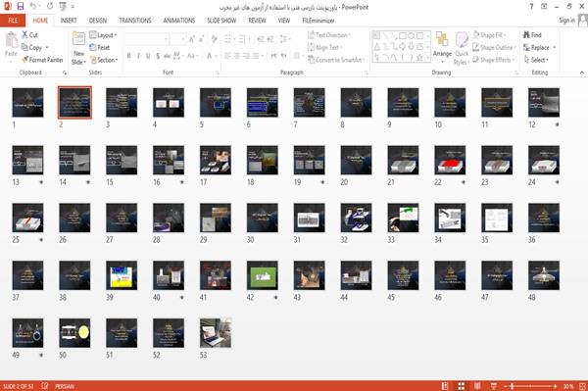Click the Replace button
Screen dimensions: 588x391
(537, 47)
